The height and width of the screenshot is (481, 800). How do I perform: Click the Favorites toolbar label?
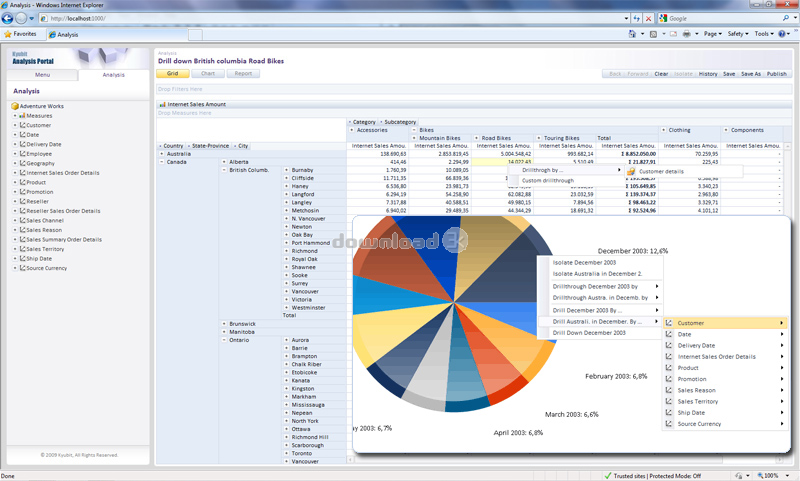tap(25, 34)
